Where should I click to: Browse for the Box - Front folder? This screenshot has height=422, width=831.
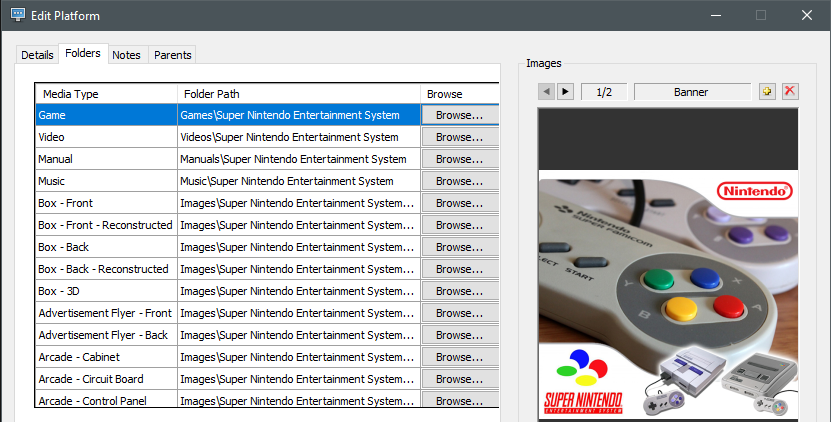460,203
